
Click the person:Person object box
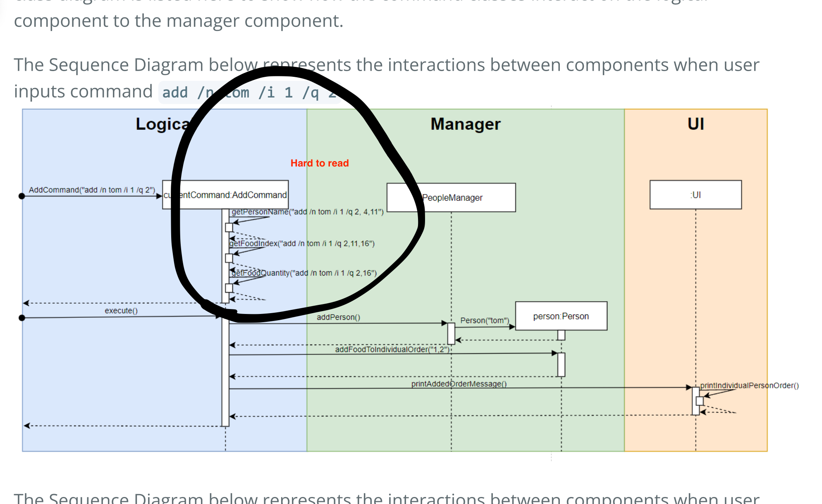[561, 316]
